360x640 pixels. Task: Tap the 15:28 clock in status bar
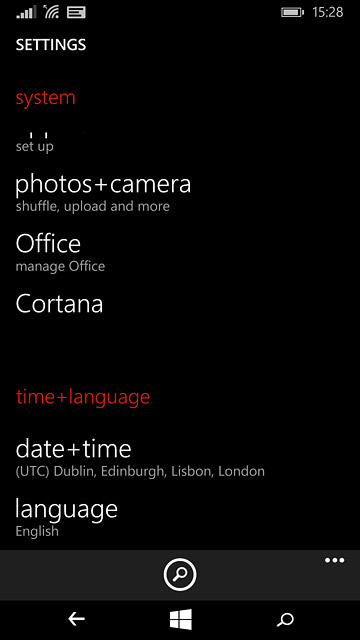[x=328, y=13]
